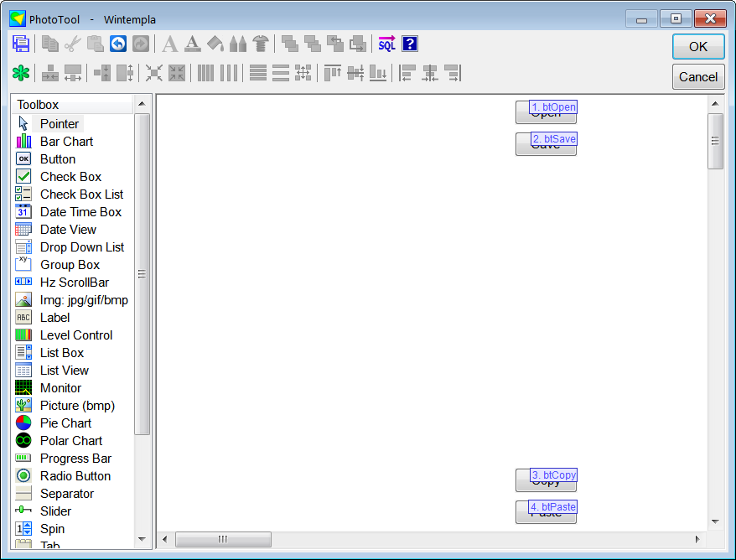736x560 pixels.
Task: Click the gray Redo arrow icon
Action: 140,44
